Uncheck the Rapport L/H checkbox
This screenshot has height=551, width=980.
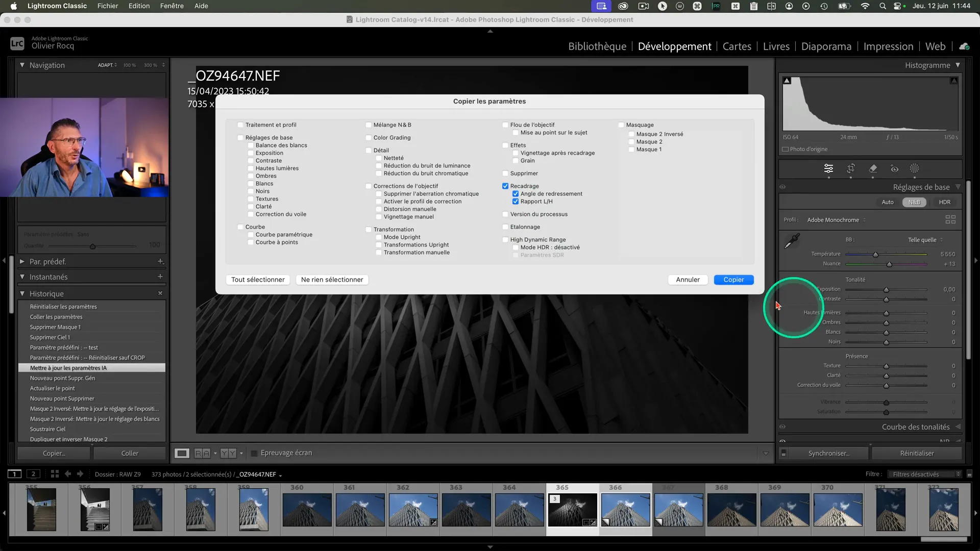(x=516, y=202)
